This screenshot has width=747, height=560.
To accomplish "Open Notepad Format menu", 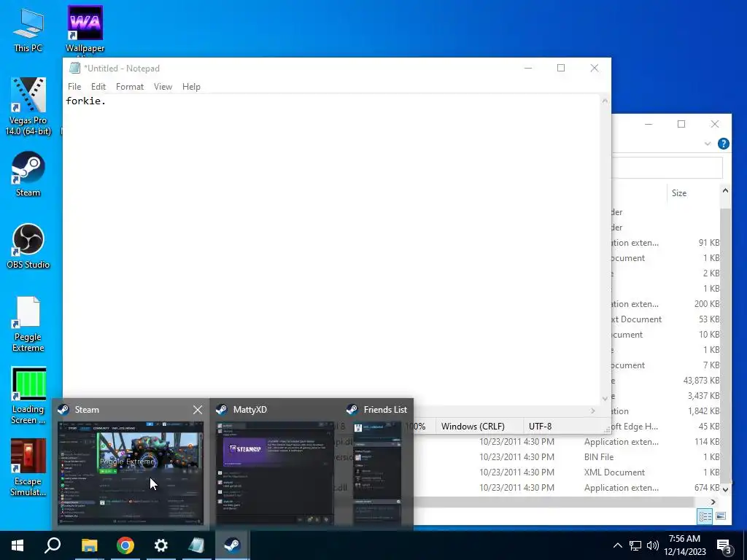I will click(130, 87).
